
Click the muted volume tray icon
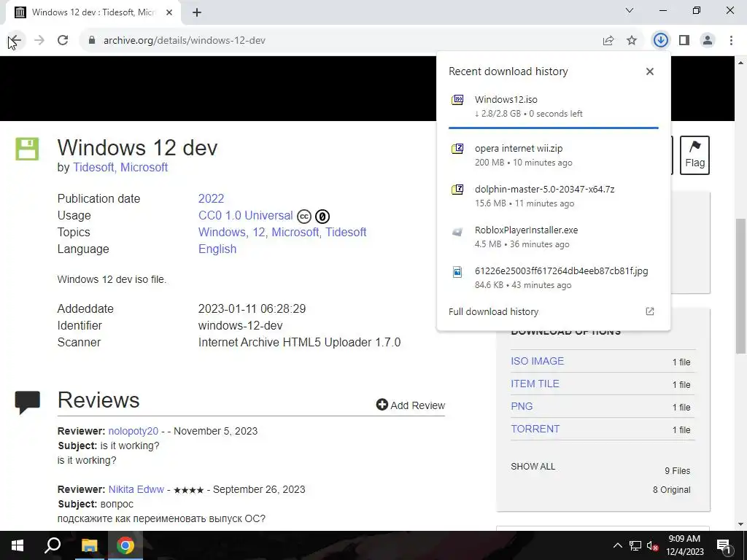[x=653, y=545]
